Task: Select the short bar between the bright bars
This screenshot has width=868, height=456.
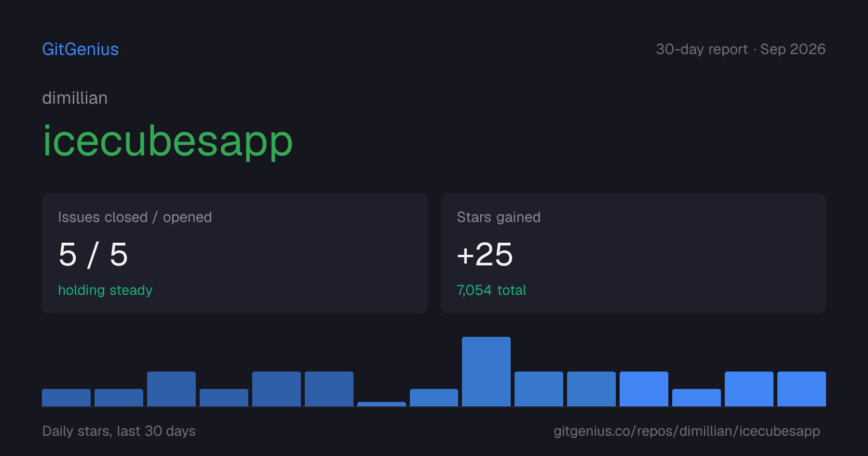Action: point(696,398)
